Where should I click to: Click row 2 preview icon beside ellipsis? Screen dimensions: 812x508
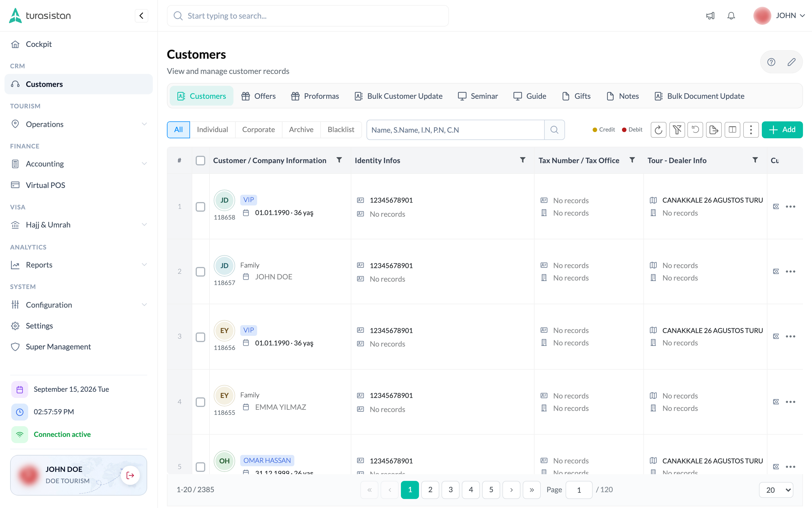[776, 271]
